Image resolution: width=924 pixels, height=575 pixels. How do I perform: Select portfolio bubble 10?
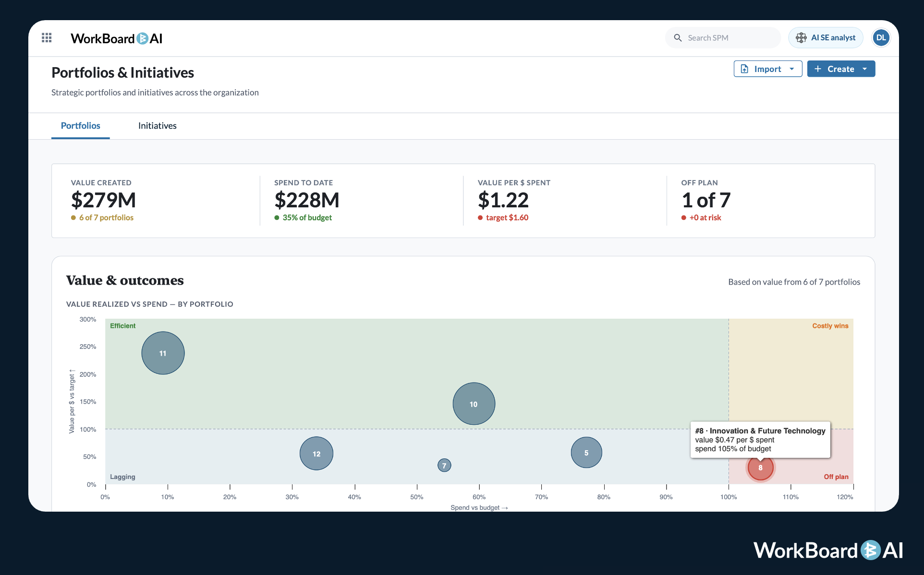pos(474,404)
